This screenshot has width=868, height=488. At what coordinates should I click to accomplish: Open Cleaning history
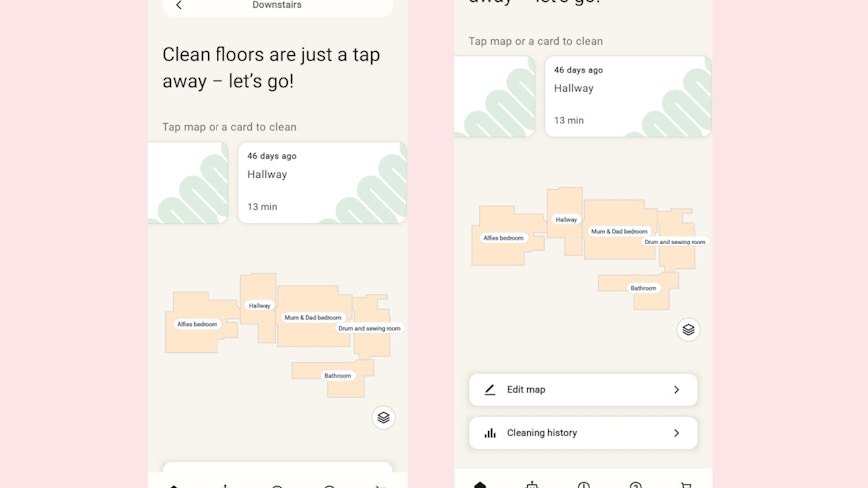[x=583, y=433]
